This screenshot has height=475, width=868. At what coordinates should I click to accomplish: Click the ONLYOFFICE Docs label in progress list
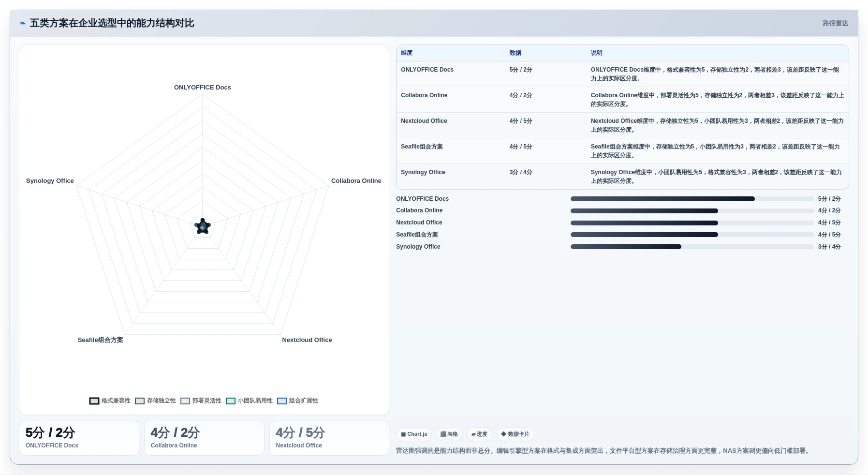tap(422, 199)
